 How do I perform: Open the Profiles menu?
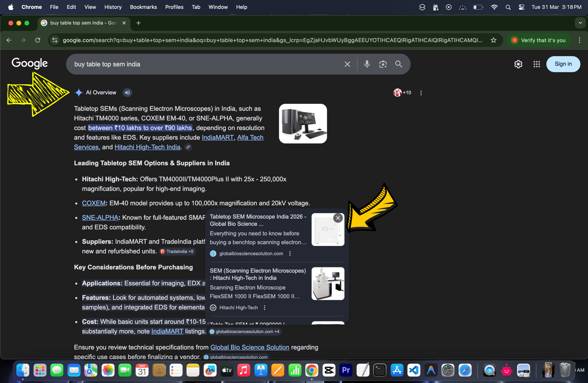[x=174, y=7]
